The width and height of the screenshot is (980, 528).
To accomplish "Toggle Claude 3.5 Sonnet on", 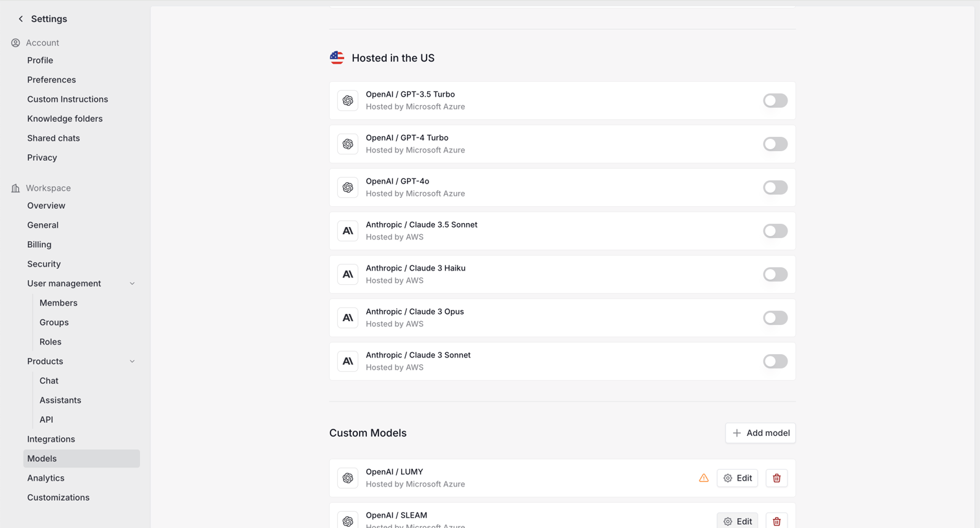I will [775, 231].
